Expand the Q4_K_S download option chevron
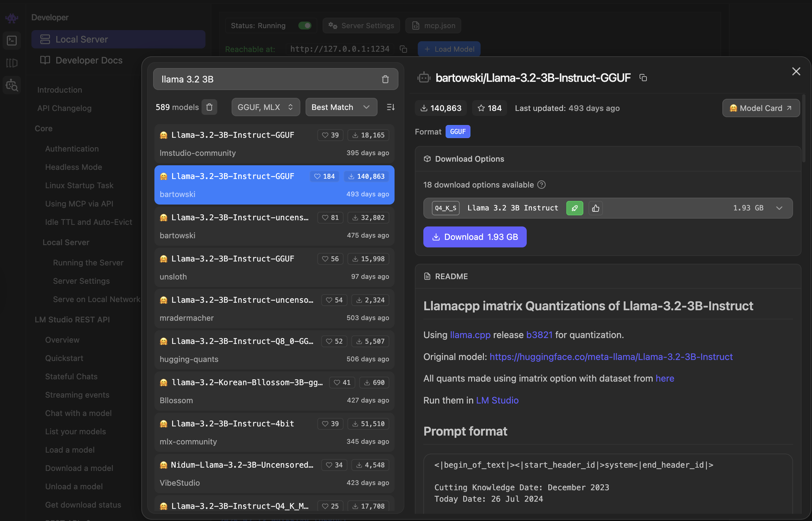812x521 pixels. click(779, 208)
